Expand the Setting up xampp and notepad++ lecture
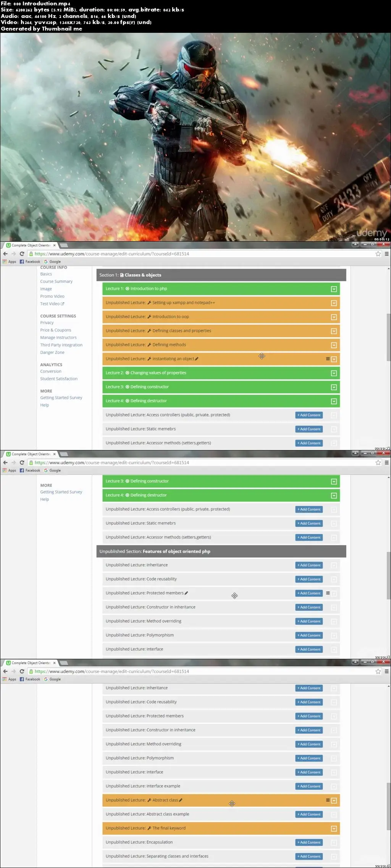391x868 pixels. pos(334,303)
